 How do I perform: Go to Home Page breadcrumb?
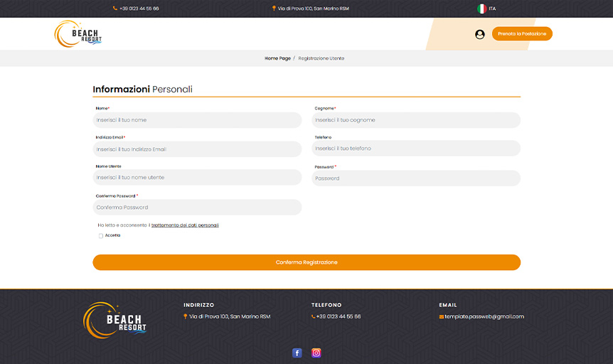click(x=277, y=58)
